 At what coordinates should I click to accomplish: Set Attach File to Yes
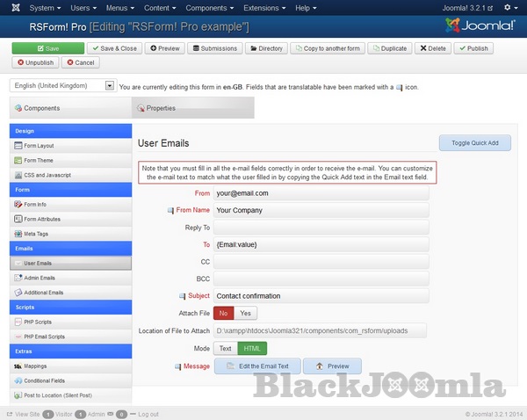pos(245,313)
